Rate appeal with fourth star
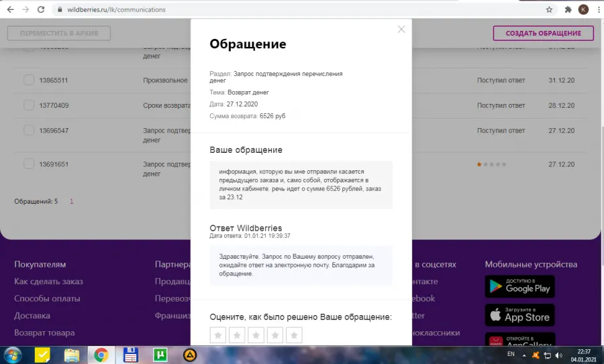 point(275,335)
